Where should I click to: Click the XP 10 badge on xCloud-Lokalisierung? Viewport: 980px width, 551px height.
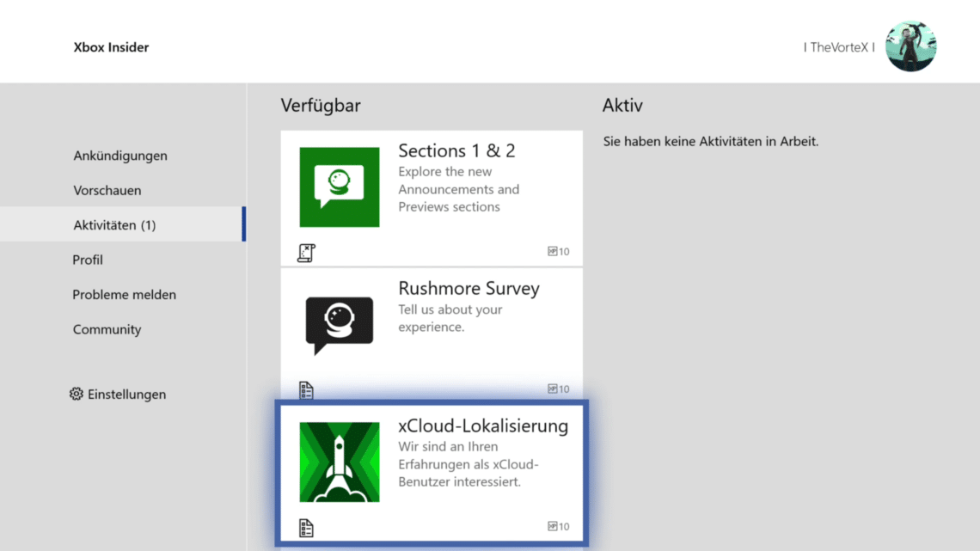point(559,526)
